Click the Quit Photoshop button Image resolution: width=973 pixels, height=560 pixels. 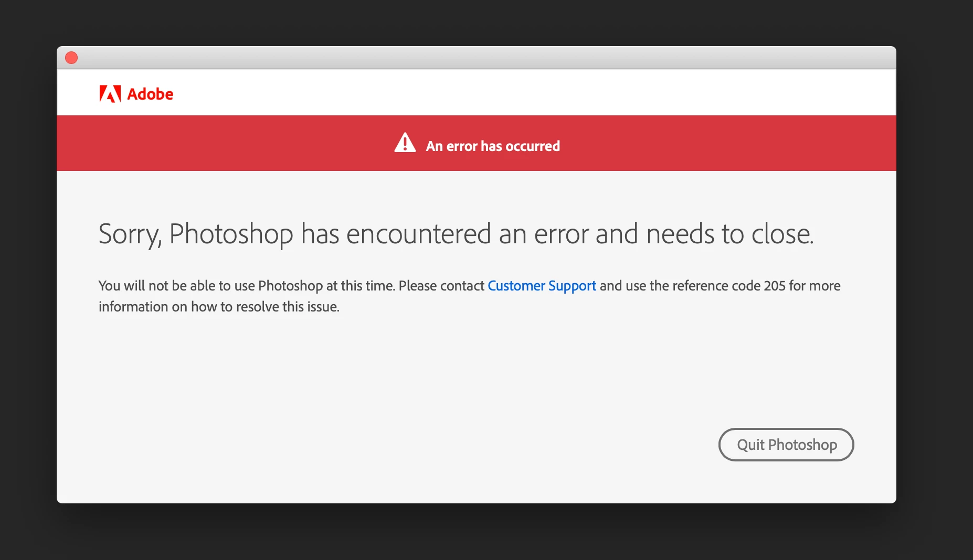[786, 445]
